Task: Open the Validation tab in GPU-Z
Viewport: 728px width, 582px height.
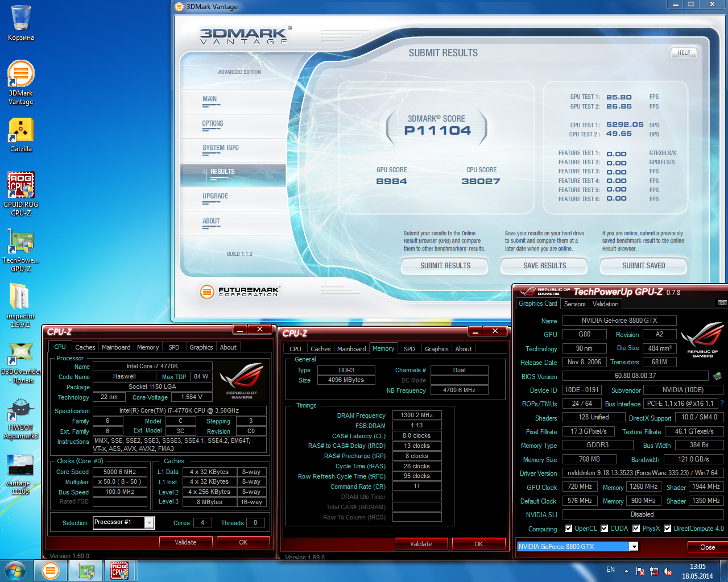Action: pyautogui.click(x=605, y=304)
